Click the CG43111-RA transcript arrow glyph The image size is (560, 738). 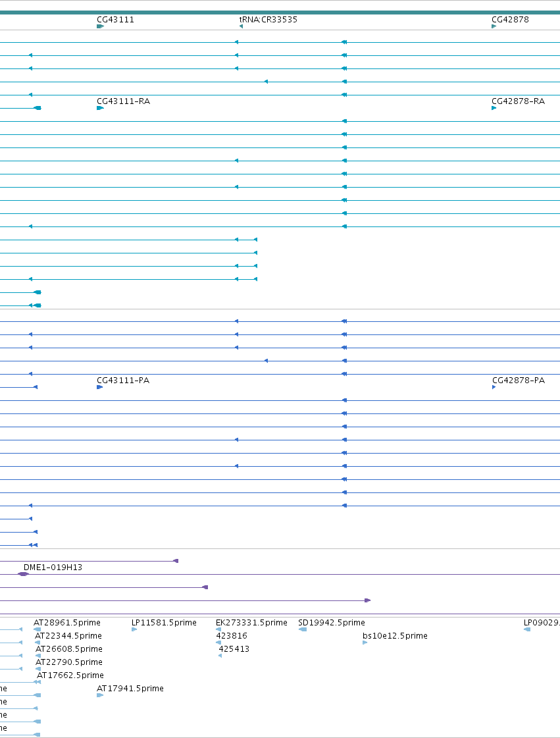click(100, 108)
